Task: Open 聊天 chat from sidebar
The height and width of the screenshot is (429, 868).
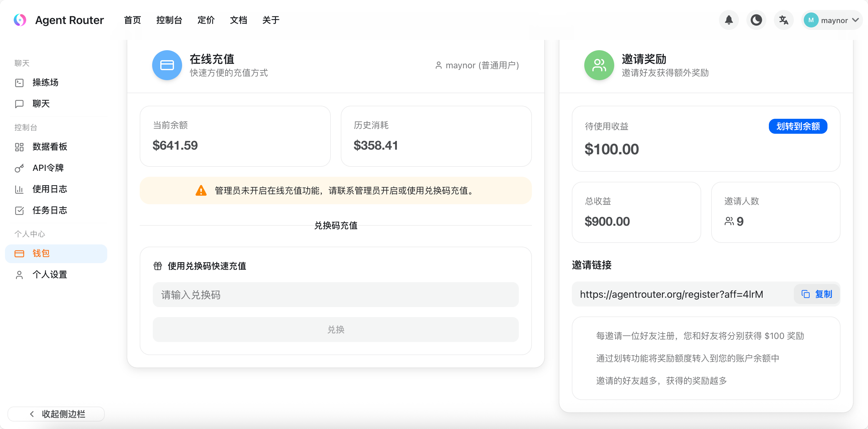Action: [x=41, y=104]
